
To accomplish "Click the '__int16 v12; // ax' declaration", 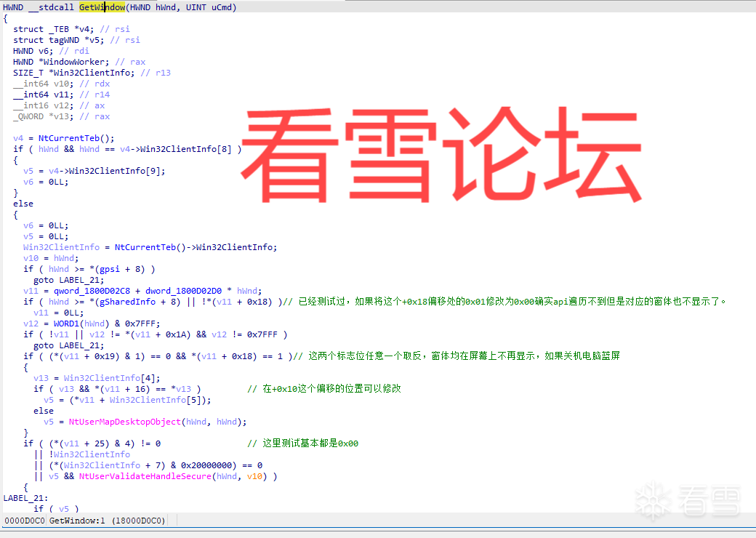I will tap(59, 105).
